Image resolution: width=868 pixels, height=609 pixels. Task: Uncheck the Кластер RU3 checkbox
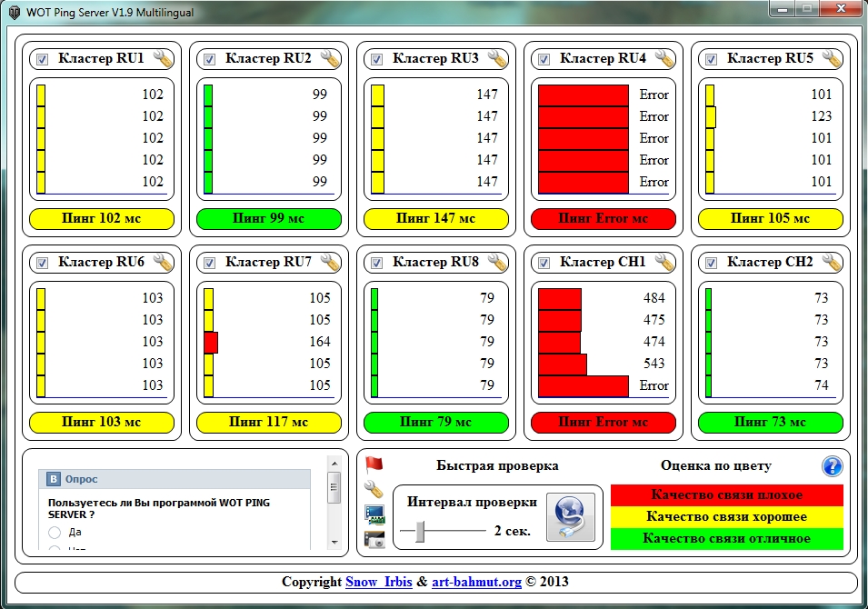click(376, 60)
